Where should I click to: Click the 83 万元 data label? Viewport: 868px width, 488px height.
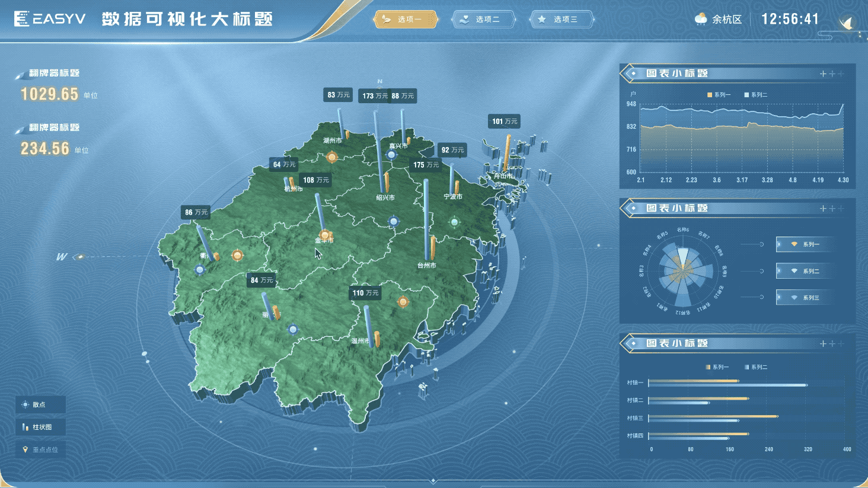point(339,95)
